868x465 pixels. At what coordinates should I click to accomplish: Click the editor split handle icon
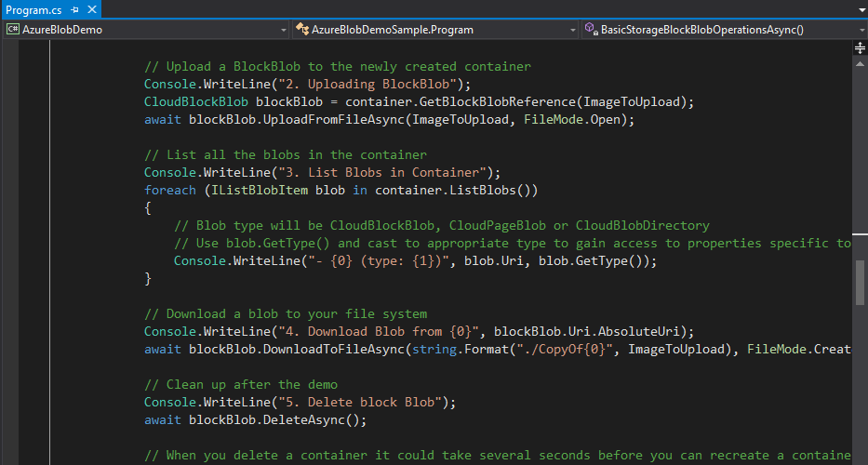860,46
